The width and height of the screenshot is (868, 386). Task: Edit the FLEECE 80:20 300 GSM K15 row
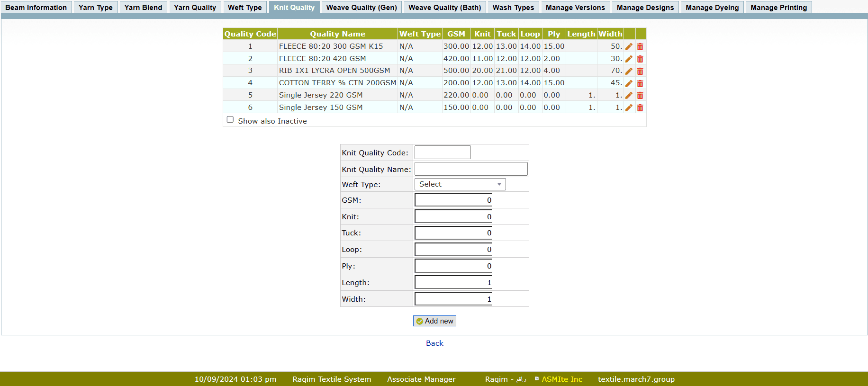[629, 46]
